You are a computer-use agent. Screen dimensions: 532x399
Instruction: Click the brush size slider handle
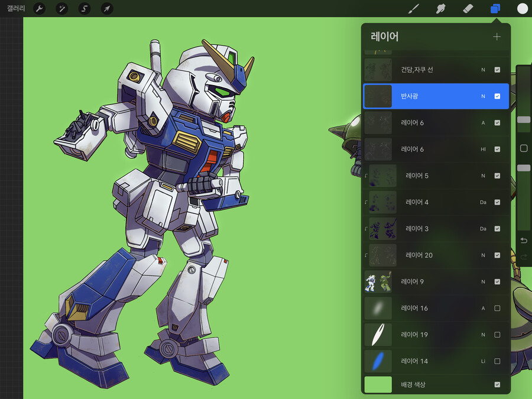point(524,120)
